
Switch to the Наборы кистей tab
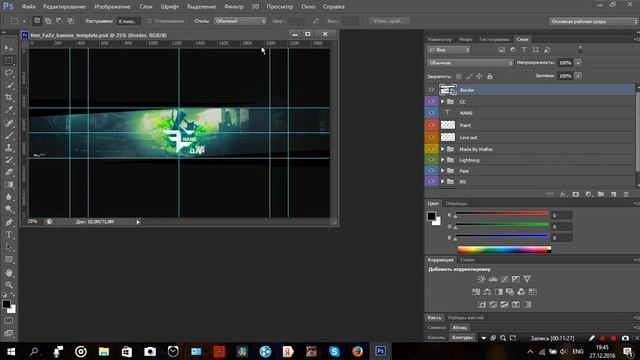465,317
